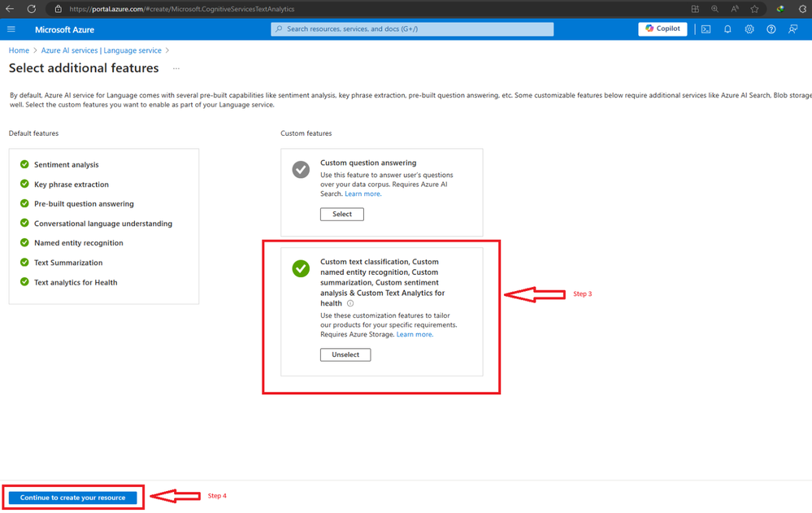The width and height of the screenshot is (812, 513).
Task: Open the browser extensions icon
Action: (x=803, y=9)
